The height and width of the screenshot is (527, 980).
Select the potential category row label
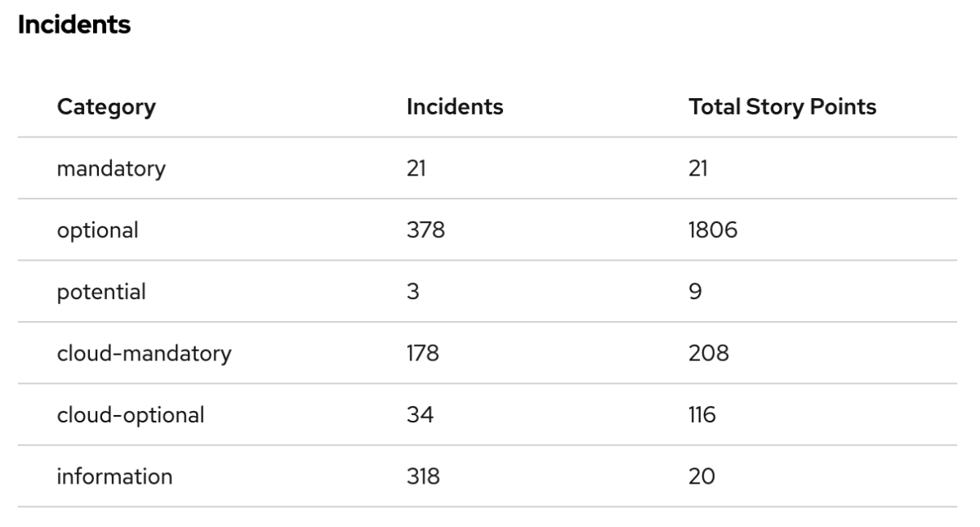click(x=101, y=292)
